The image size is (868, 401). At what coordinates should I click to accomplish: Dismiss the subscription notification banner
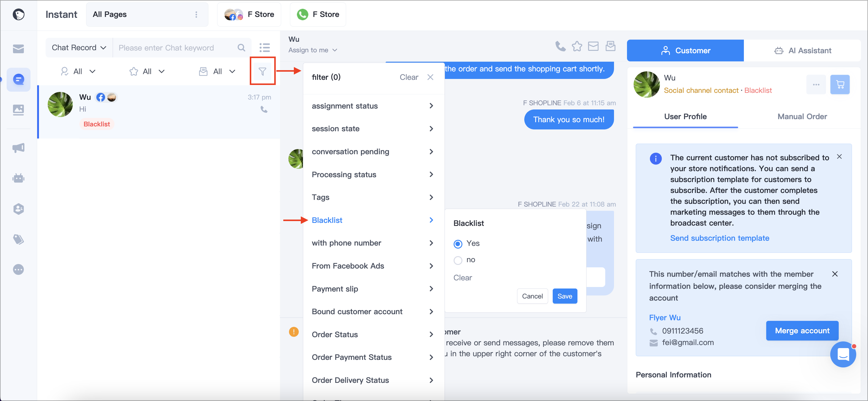839,156
